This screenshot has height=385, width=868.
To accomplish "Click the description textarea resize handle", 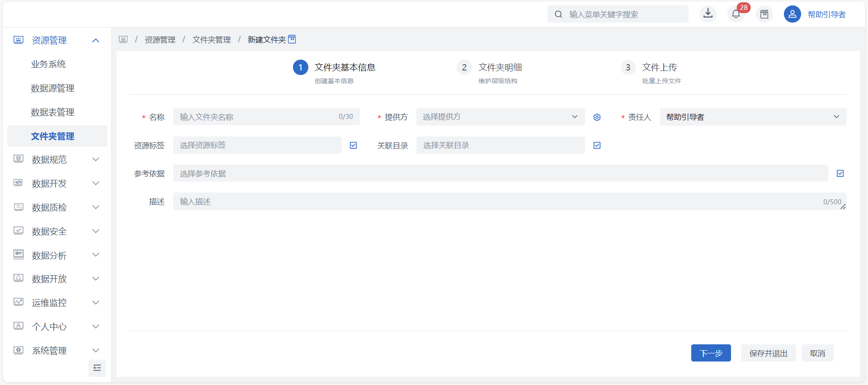I will point(843,207).
